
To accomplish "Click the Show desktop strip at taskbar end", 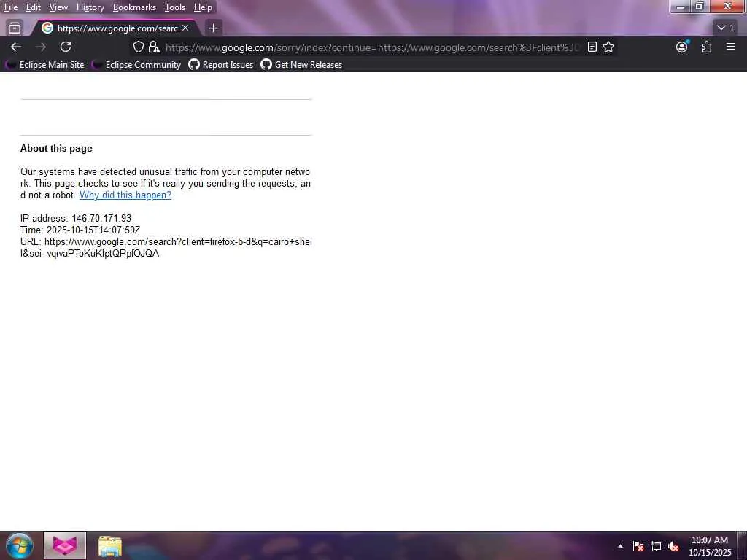I will (x=742, y=545).
